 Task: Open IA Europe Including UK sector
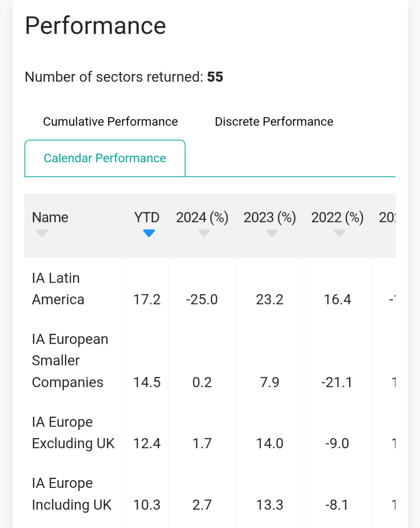click(x=72, y=494)
